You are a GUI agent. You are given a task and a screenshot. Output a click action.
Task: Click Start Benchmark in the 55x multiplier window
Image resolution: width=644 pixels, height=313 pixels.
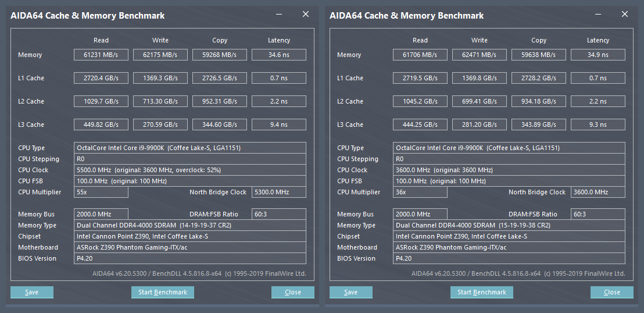[x=162, y=292]
